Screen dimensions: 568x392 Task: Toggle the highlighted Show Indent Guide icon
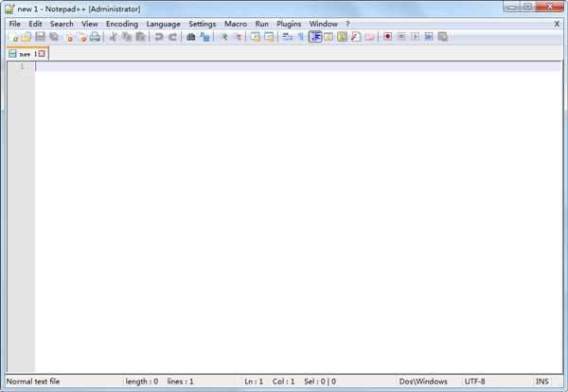coord(315,37)
